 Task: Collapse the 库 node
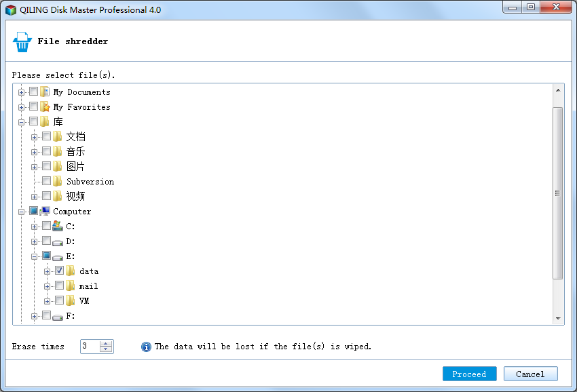point(21,122)
